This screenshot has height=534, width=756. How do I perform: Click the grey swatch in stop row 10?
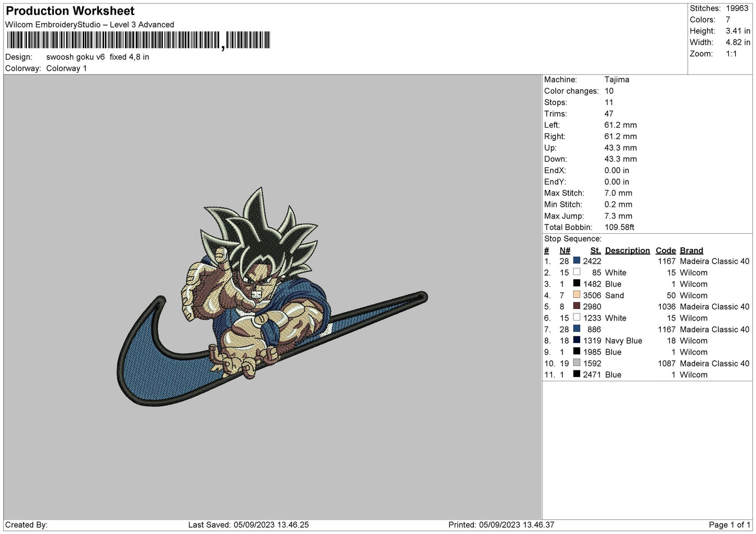pos(577,362)
